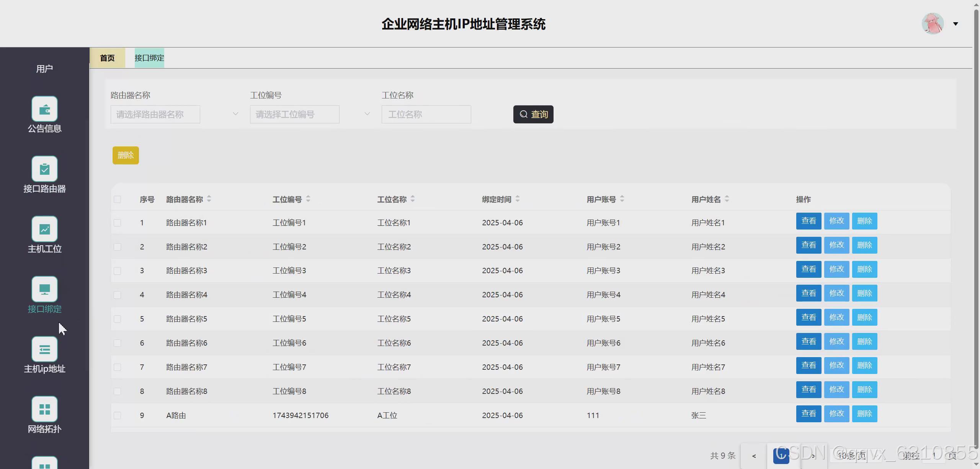Image resolution: width=980 pixels, height=469 pixels.
Task: Open the 主机工位 sidebar icon
Action: point(44,229)
